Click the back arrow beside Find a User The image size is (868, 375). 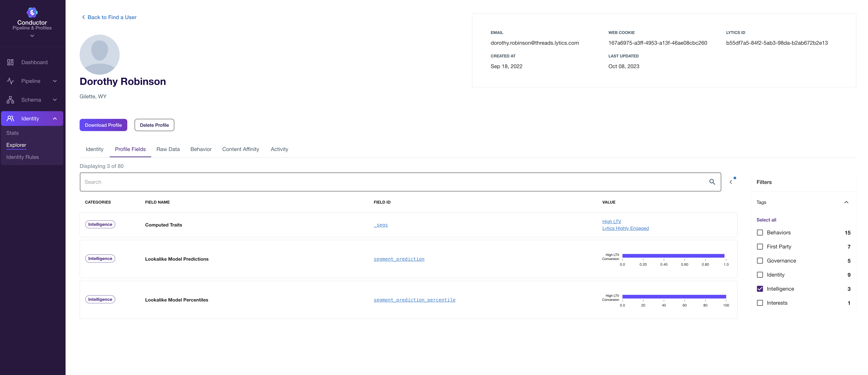coord(84,17)
